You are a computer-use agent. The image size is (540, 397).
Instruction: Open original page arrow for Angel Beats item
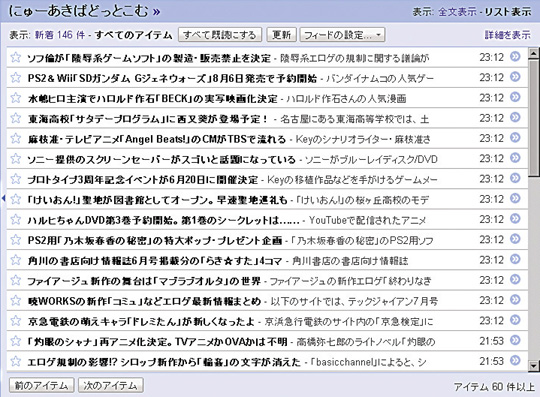click(515, 138)
